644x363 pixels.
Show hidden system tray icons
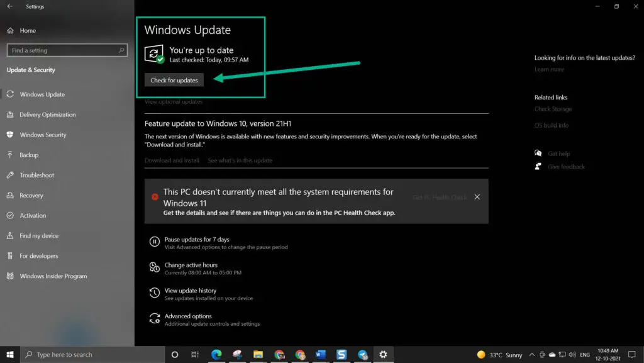point(532,354)
